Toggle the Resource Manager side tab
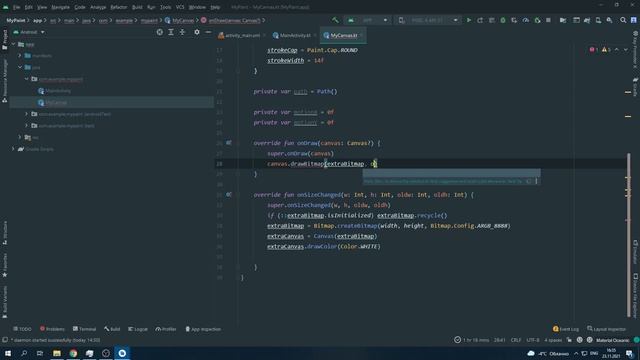This screenshot has width=640, height=360. pos(4,80)
